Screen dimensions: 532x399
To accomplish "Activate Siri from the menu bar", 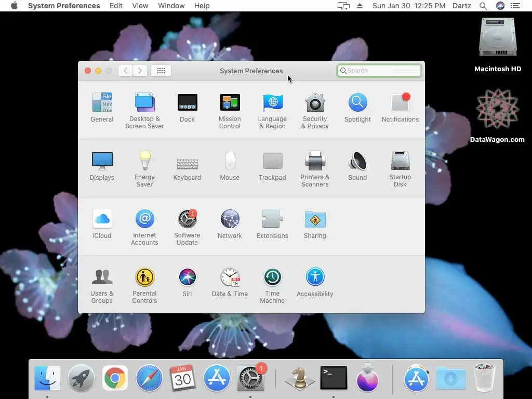I will (x=500, y=6).
